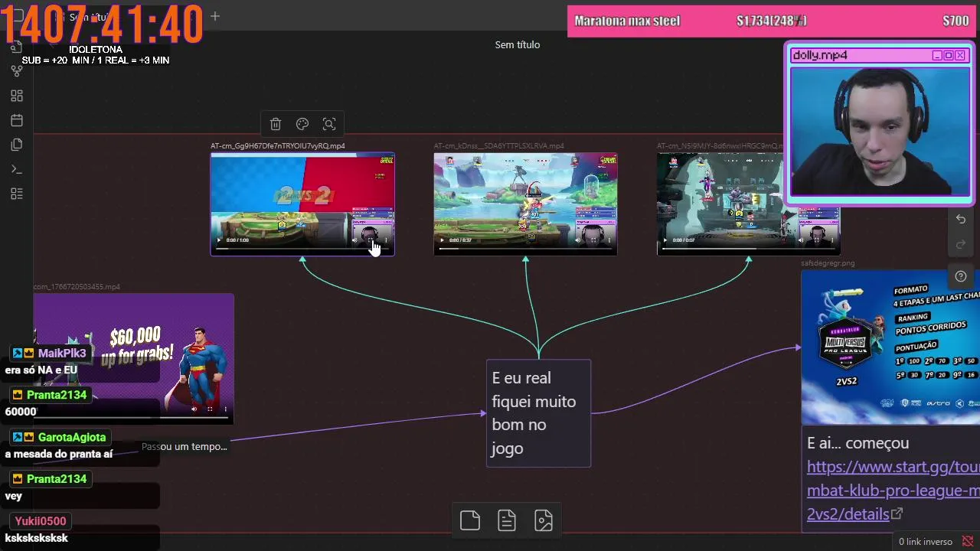Enter fullscreen on AT-cm_Gg9H67 video
Viewport: 980px width, 551px height.
[x=370, y=240]
